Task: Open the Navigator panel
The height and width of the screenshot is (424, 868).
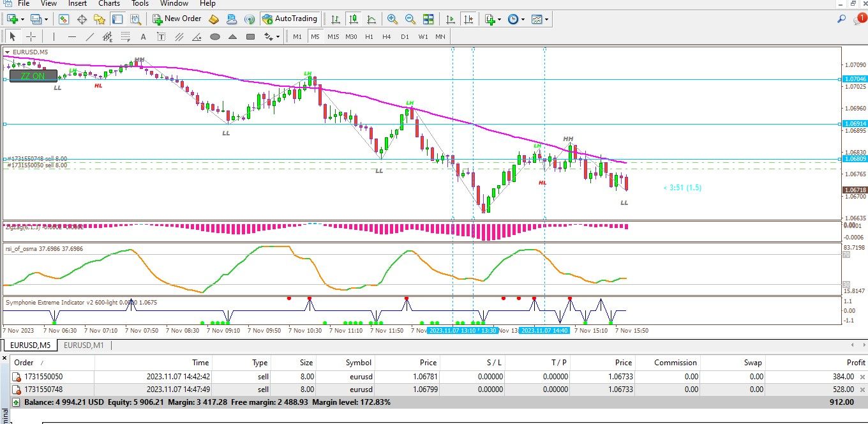Action: (x=99, y=19)
